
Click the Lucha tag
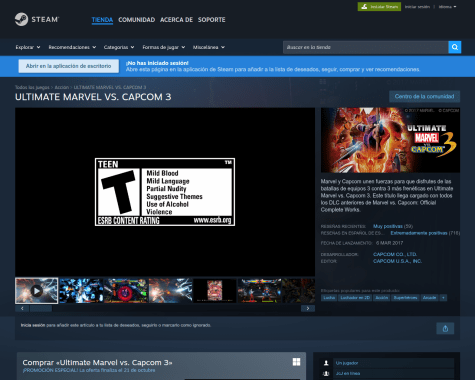329,298
